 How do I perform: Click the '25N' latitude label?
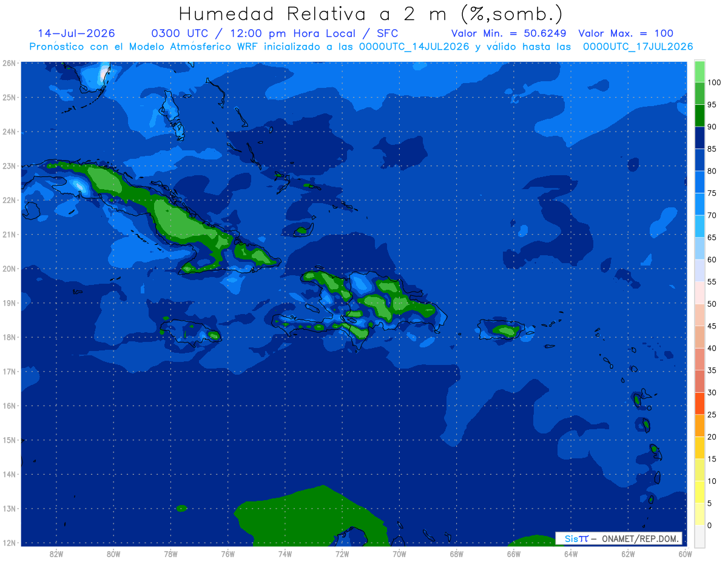tap(9, 97)
